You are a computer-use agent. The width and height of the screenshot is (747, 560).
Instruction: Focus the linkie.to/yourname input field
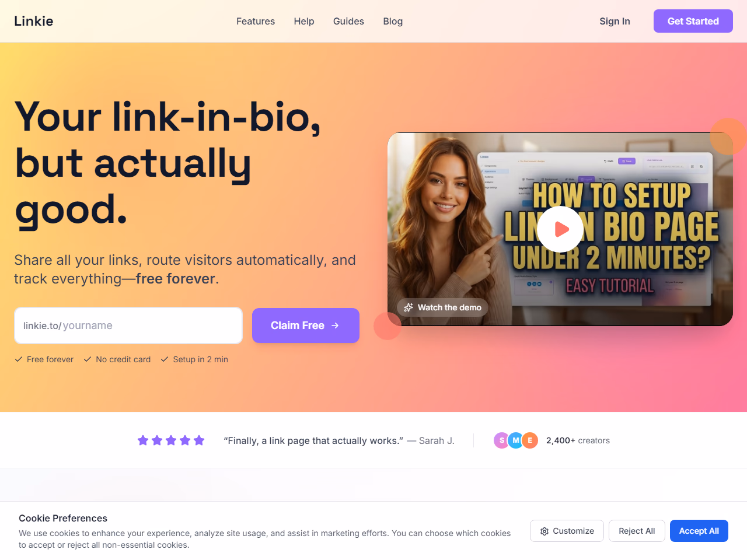(128, 325)
